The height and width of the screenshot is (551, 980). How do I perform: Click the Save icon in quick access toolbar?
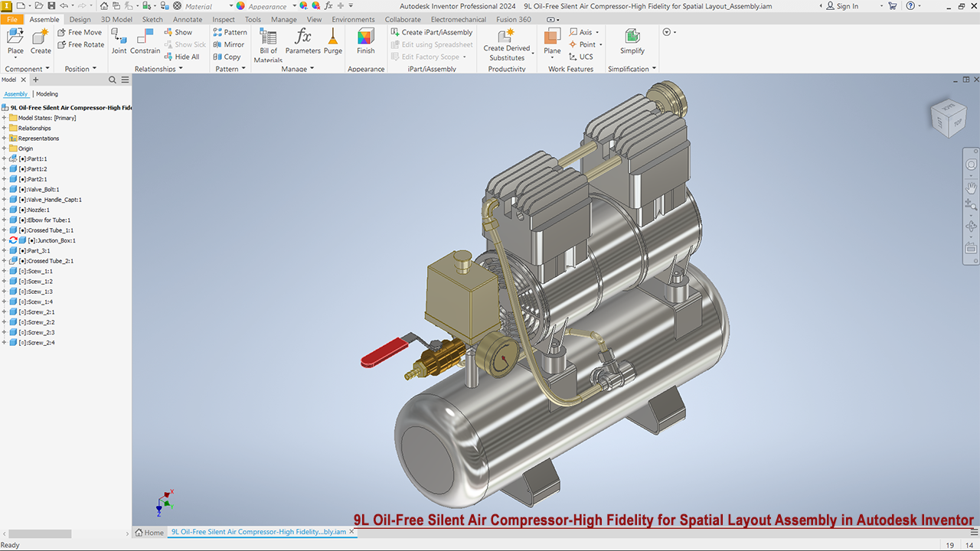click(x=51, y=6)
